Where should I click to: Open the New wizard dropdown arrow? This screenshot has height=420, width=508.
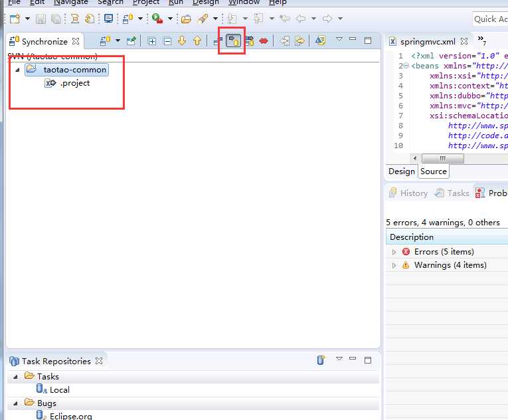click(27, 19)
